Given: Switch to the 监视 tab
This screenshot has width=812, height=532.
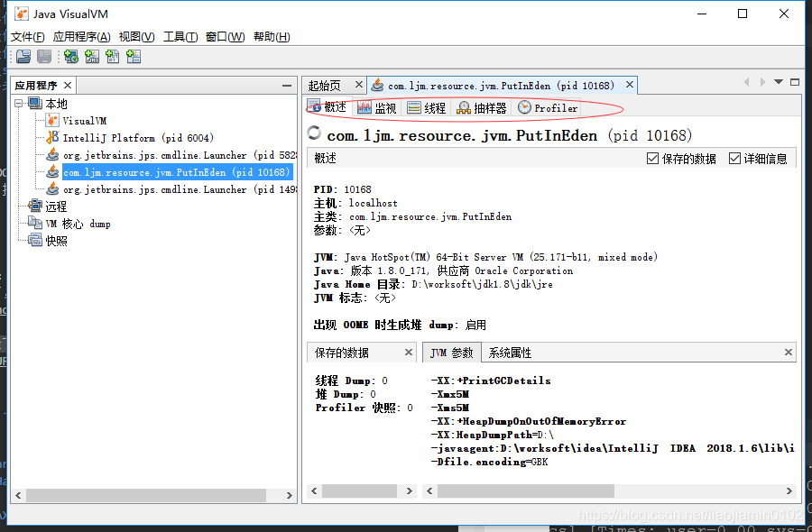Looking at the screenshot, I should pos(377,107).
